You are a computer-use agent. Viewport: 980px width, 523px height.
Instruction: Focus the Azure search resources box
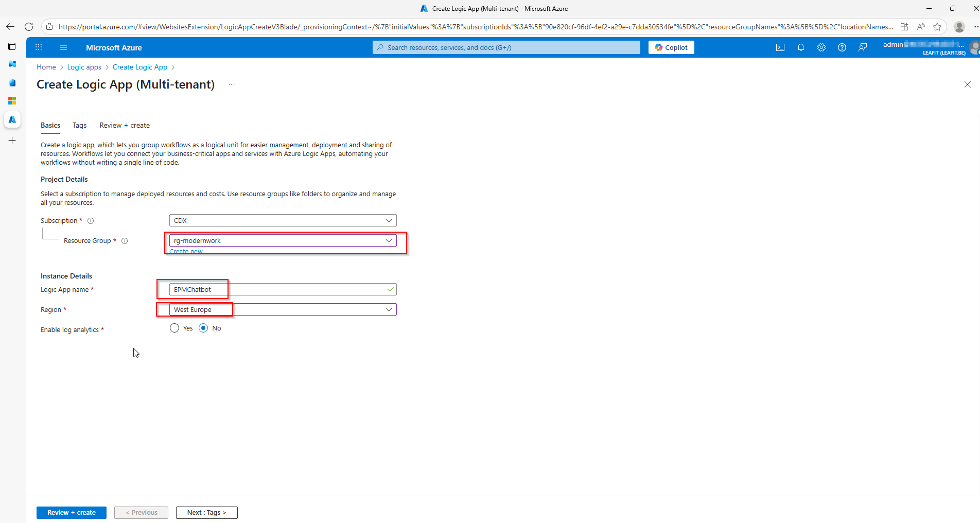pyautogui.click(x=506, y=47)
